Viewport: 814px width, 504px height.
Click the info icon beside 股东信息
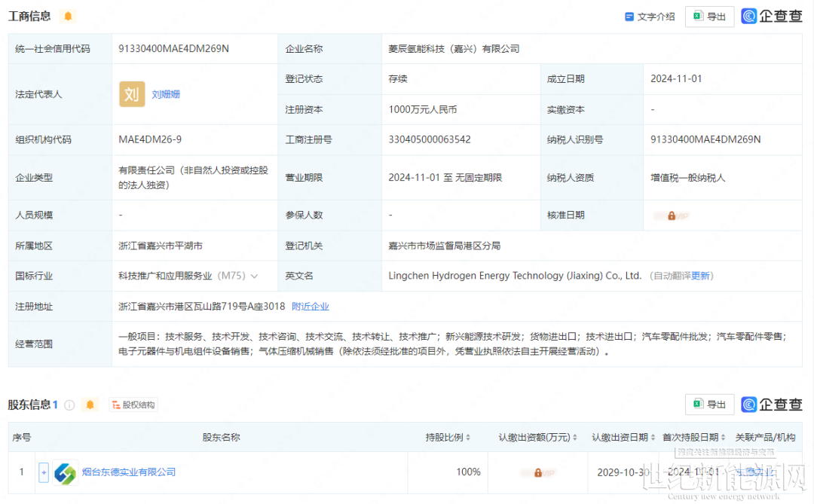69,405
